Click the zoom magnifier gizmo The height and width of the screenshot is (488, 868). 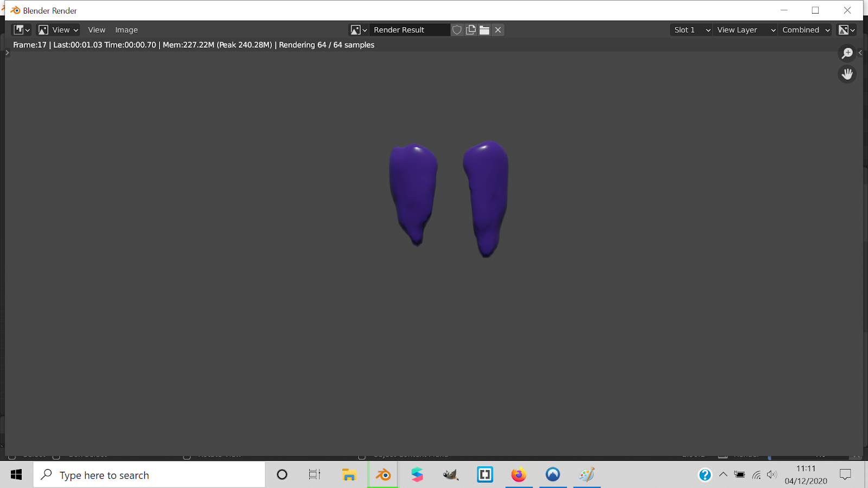coord(847,53)
